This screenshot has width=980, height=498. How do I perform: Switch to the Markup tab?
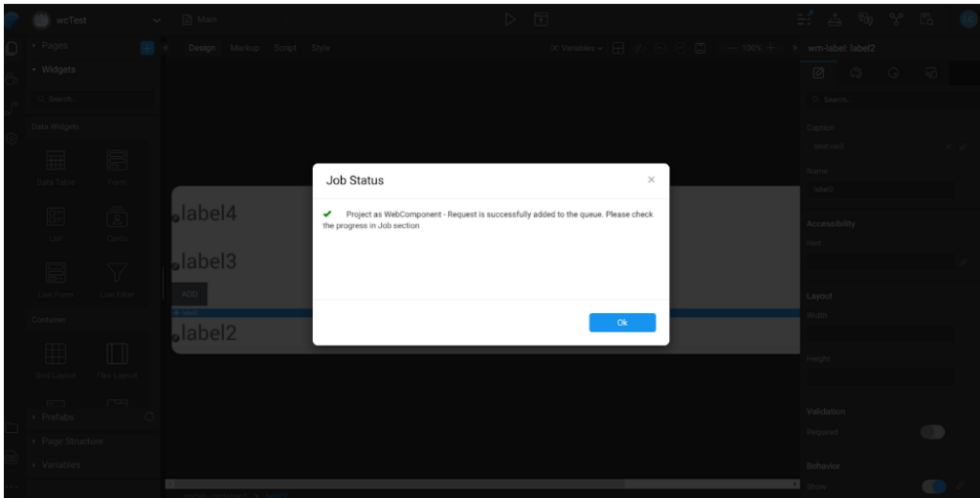point(244,48)
